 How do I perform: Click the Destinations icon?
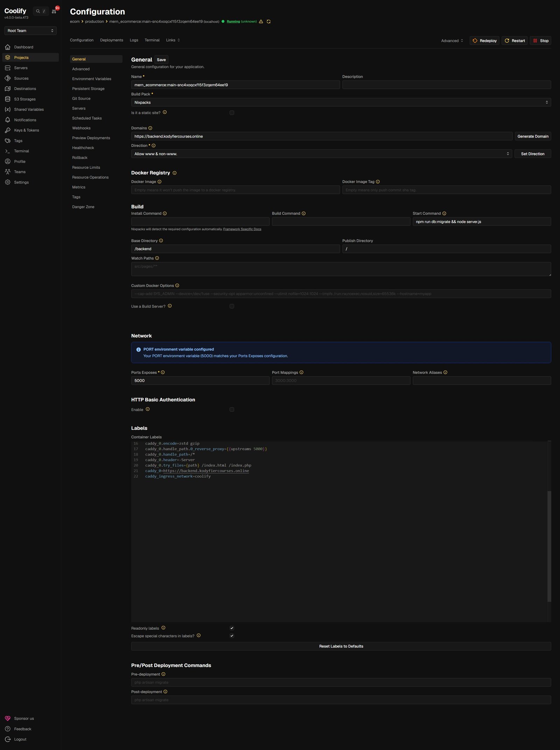tap(8, 89)
